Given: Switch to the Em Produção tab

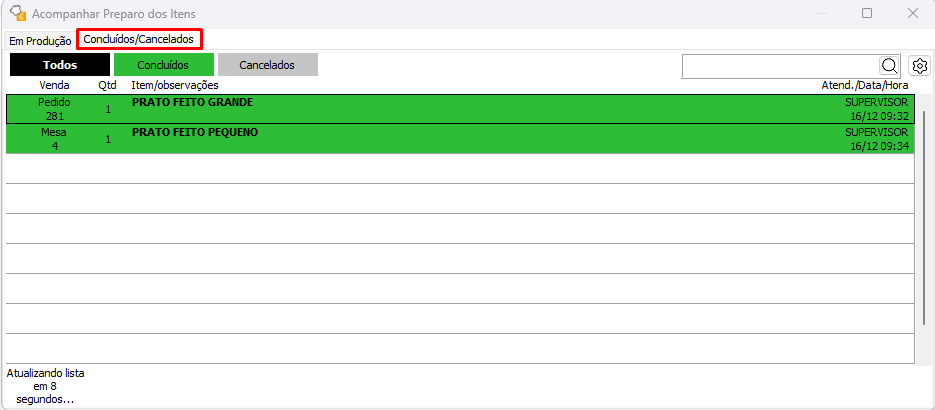Looking at the screenshot, I should (40, 41).
